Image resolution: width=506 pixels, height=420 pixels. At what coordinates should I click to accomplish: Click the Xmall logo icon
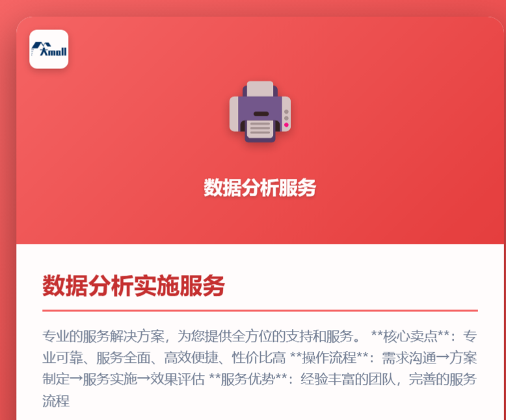(49, 49)
